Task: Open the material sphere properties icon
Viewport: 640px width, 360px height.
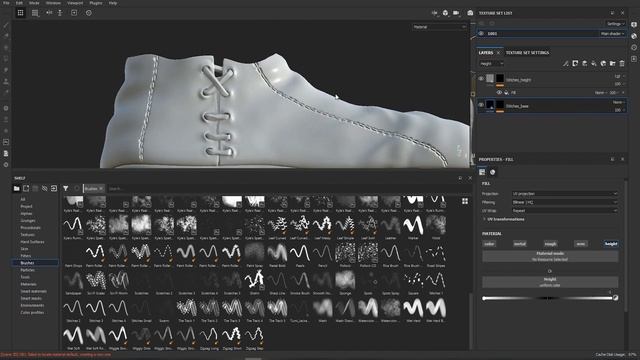Action: point(493,172)
